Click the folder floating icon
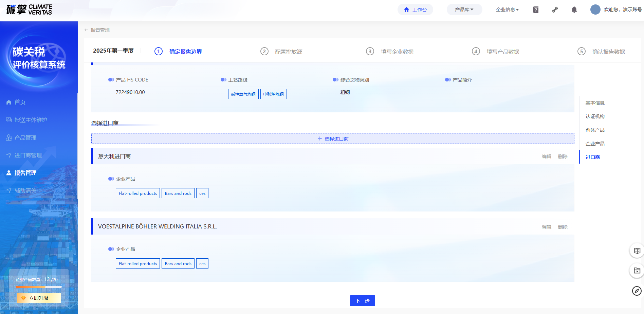This screenshot has width=644, height=314. 637,271
